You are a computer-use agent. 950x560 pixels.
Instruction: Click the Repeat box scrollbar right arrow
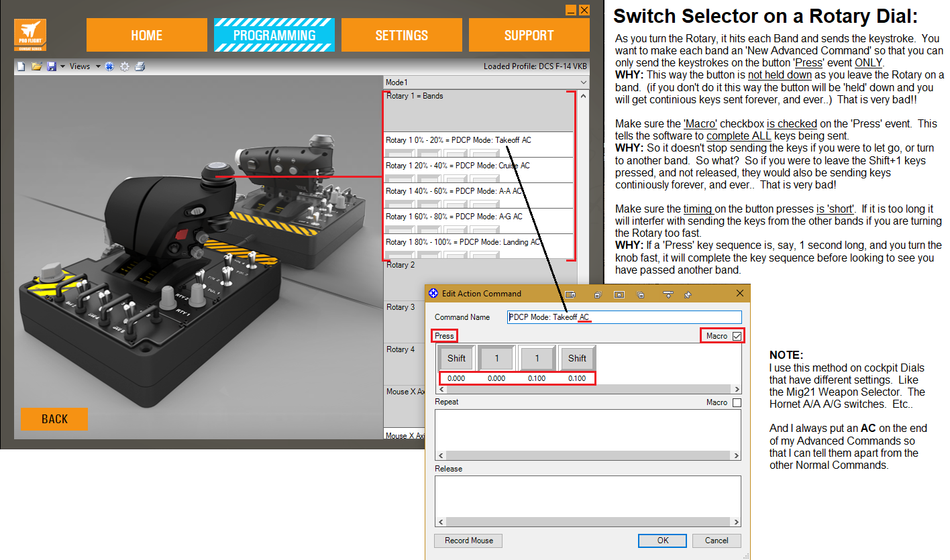[x=736, y=455]
